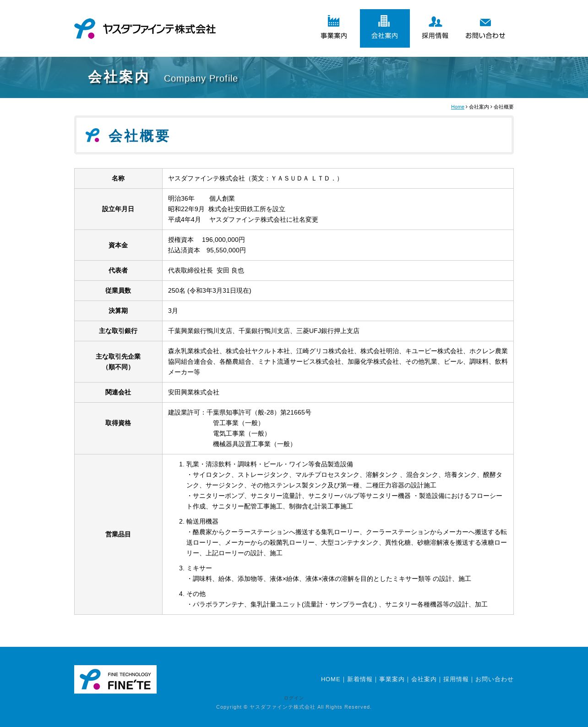Open the 事業案内 navigation menu
588x727 pixels.
point(334,28)
